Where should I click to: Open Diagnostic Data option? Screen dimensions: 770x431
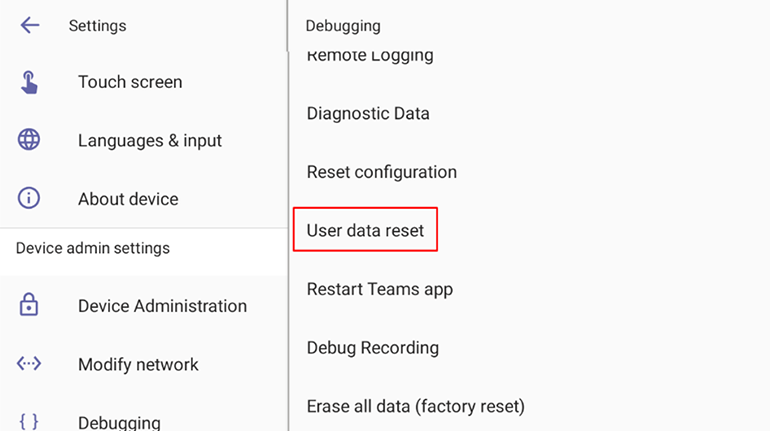click(368, 113)
